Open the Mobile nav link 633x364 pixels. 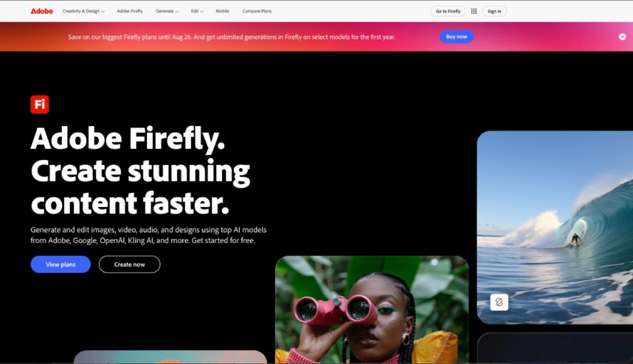click(x=222, y=11)
